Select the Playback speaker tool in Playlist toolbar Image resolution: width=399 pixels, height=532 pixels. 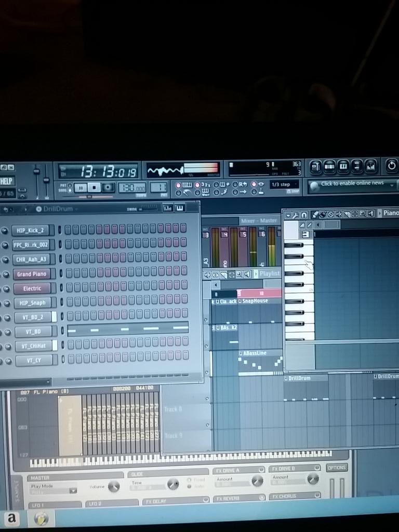pyautogui.click(x=247, y=274)
